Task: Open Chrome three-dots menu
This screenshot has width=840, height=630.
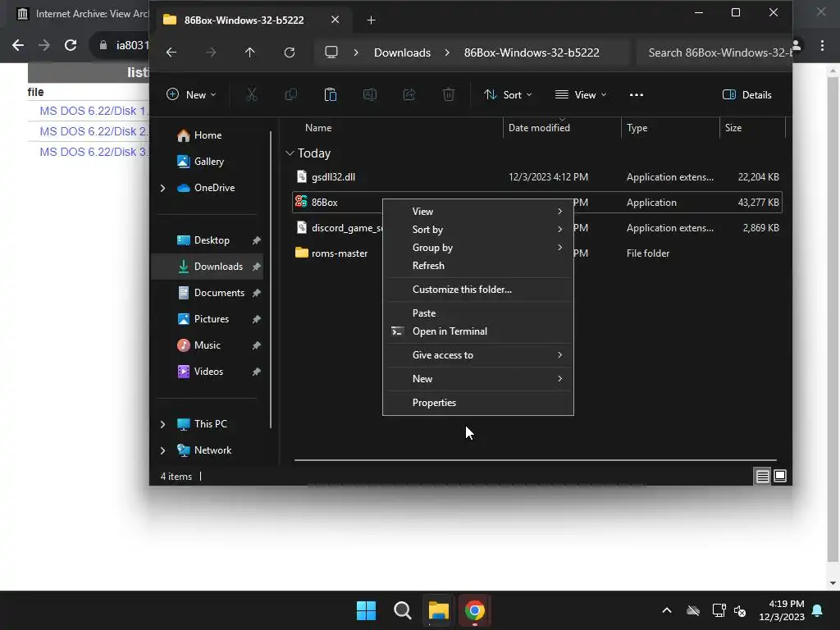Action: (822, 46)
